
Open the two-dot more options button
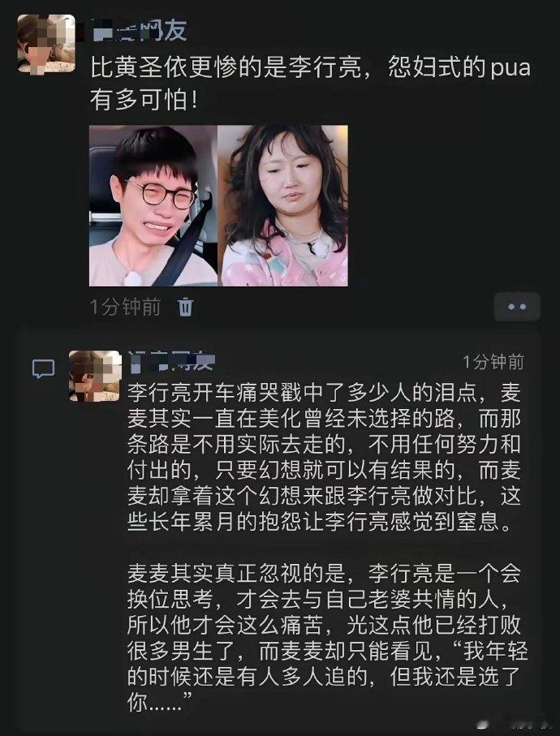click(517, 307)
